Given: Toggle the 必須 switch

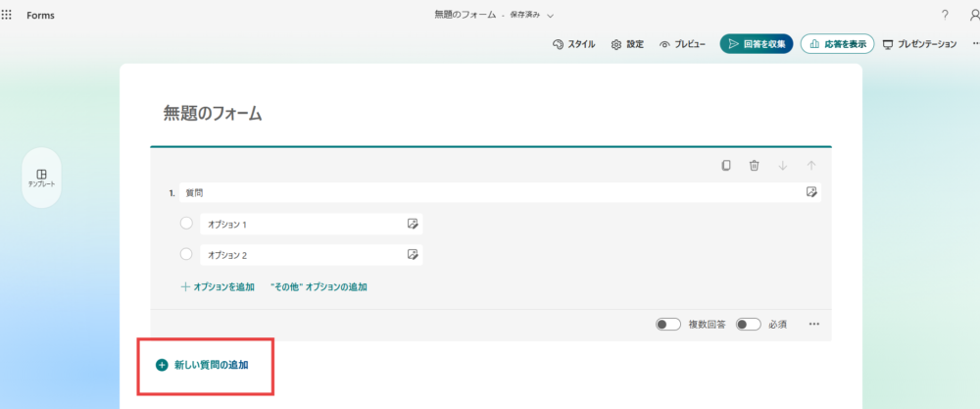Looking at the screenshot, I should click(749, 325).
